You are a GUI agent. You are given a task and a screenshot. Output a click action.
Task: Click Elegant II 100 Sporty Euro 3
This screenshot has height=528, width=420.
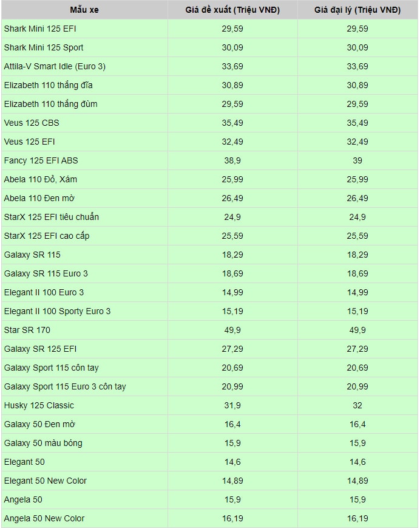(57, 311)
